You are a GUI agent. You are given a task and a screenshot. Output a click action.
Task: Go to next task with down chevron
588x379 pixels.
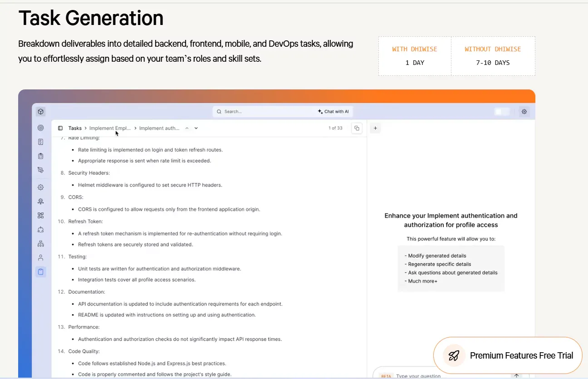(x=196, y=128)
